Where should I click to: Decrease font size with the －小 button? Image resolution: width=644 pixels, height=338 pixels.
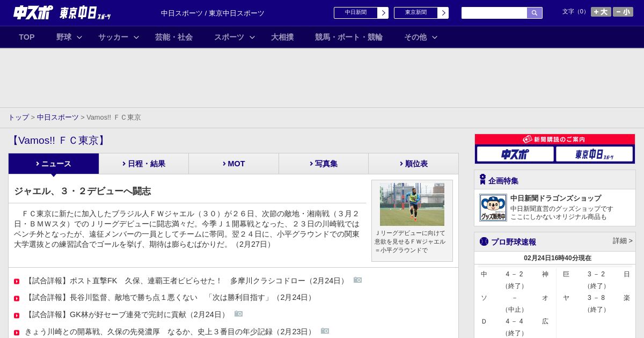[623, 12]
